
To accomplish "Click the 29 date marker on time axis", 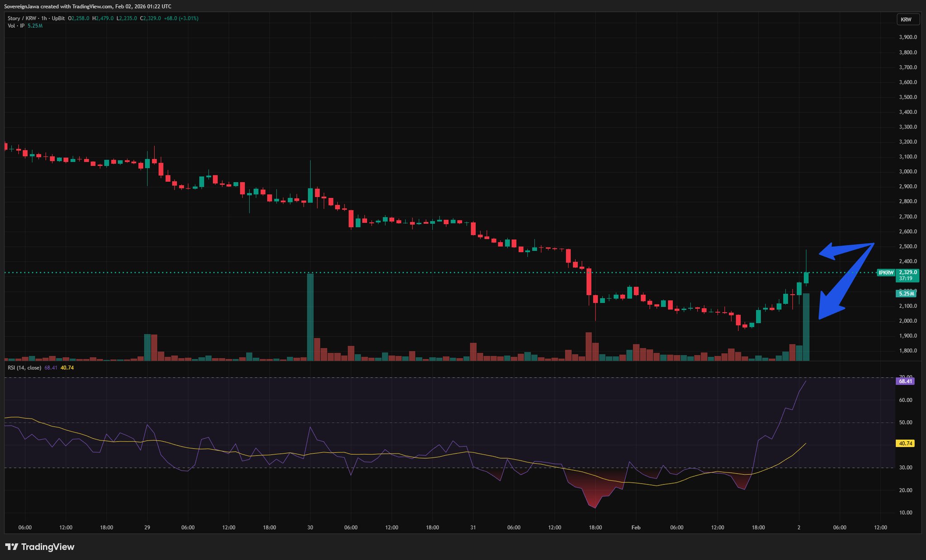I will click(x=147, y=527).
